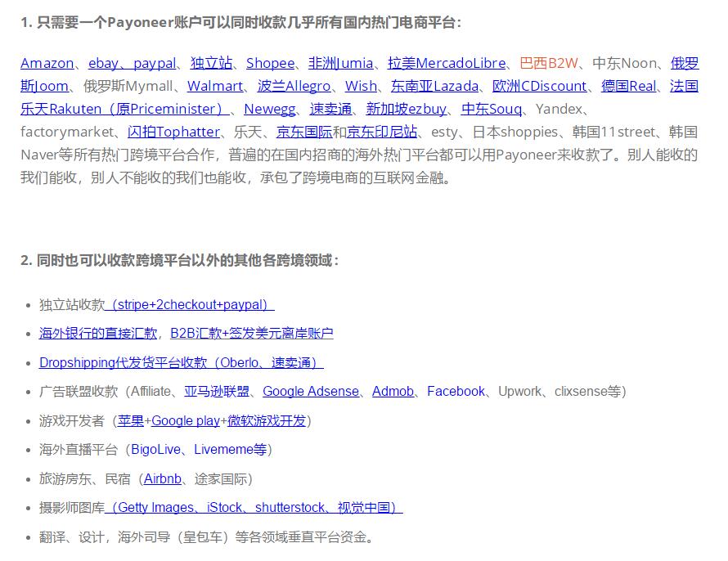Open the 苹果 developer link
728x561 pixels.
[131, 421]
